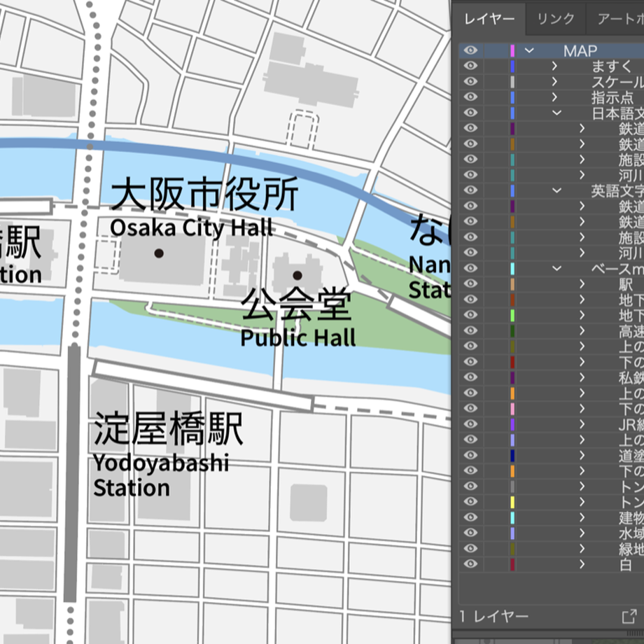Select the 'Osaka City Hall' map label
Image resolution: width=644 pixels, height=644 pixels.
click(191, 227)
